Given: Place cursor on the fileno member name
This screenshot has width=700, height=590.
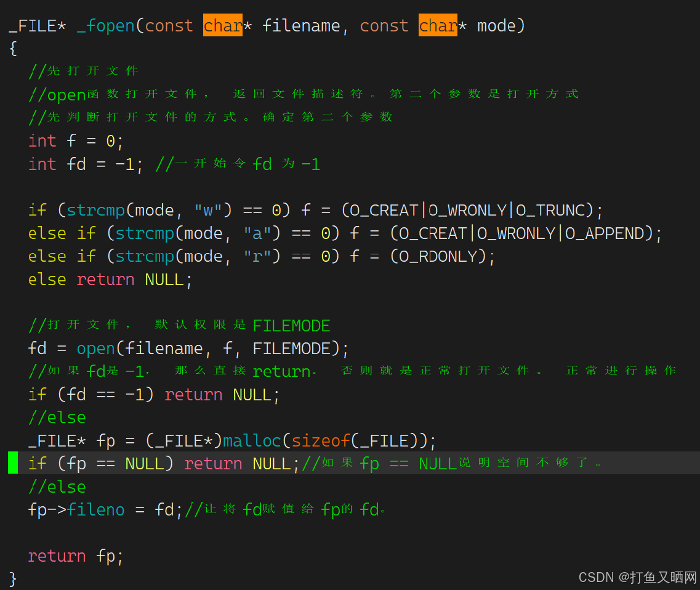Looking at the screenshot, I should click(96, 509).
